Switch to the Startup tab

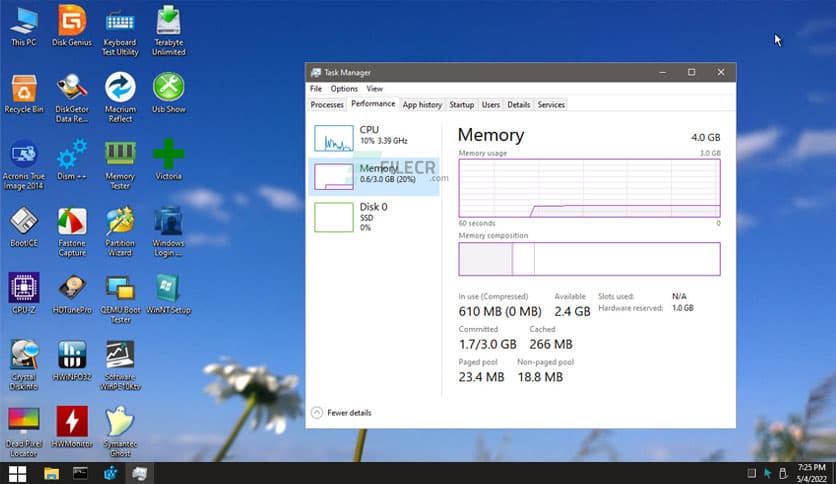pyautogui.click(x=461, y=104)
